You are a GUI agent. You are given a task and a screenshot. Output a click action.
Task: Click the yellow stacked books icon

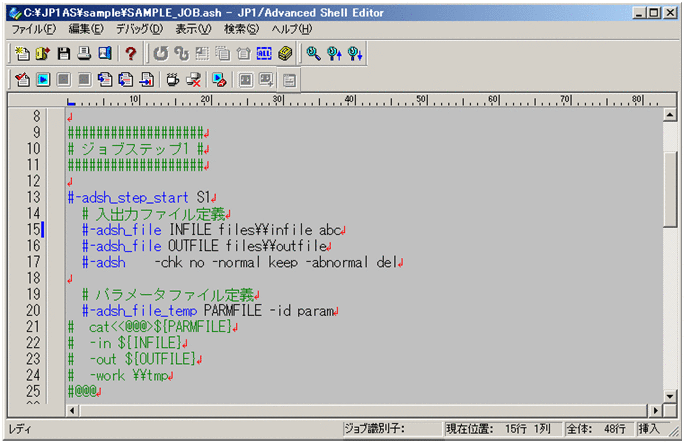coord(285,54)
